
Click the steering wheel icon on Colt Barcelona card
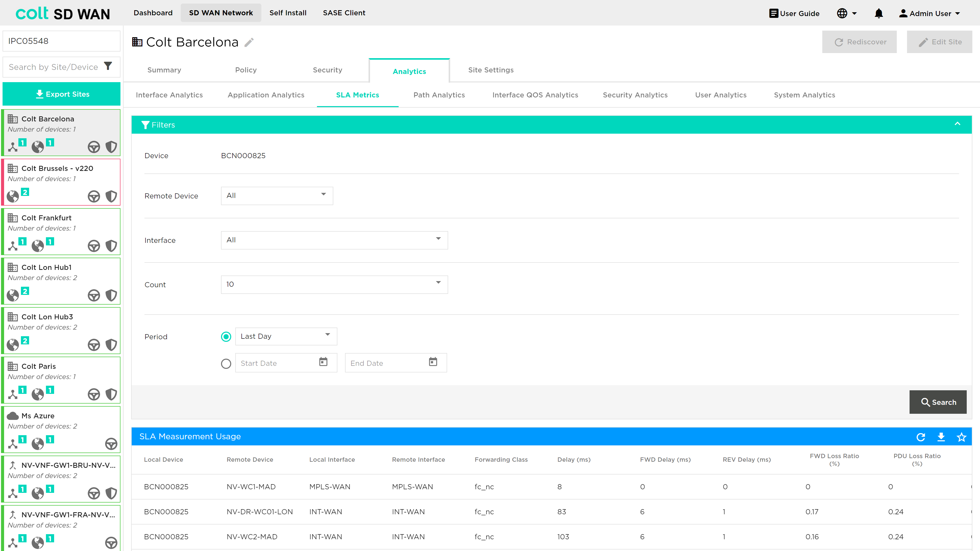point(94,147)
